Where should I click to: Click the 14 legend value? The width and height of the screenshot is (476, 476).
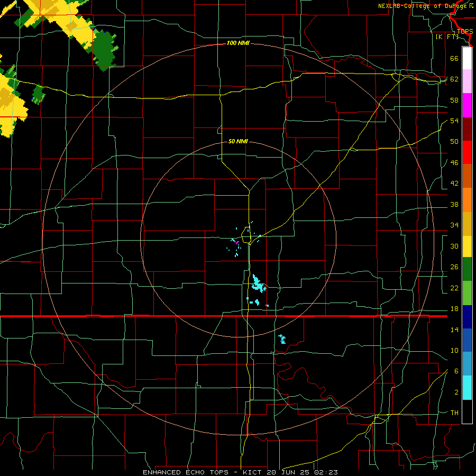click(x=454, y=329)
